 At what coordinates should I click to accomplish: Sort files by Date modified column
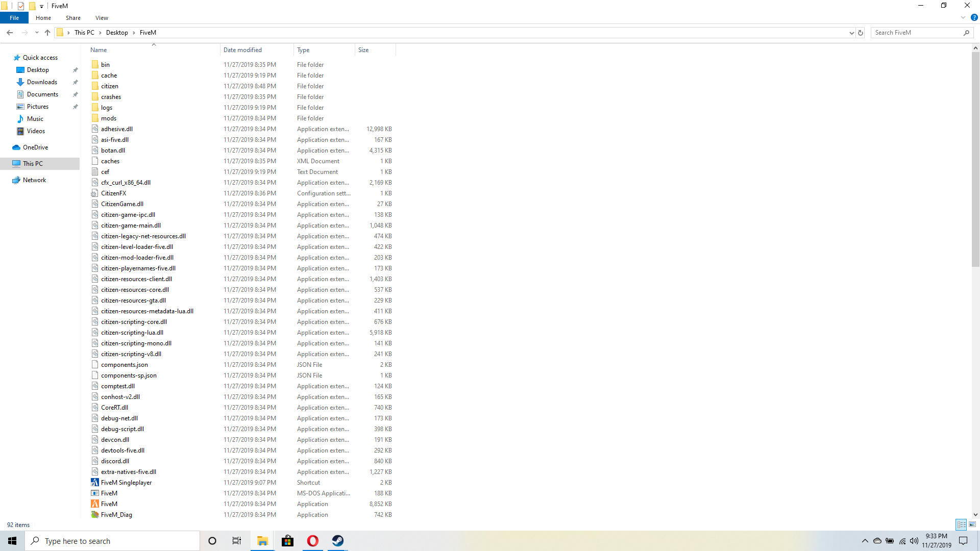tap(243, 50)
